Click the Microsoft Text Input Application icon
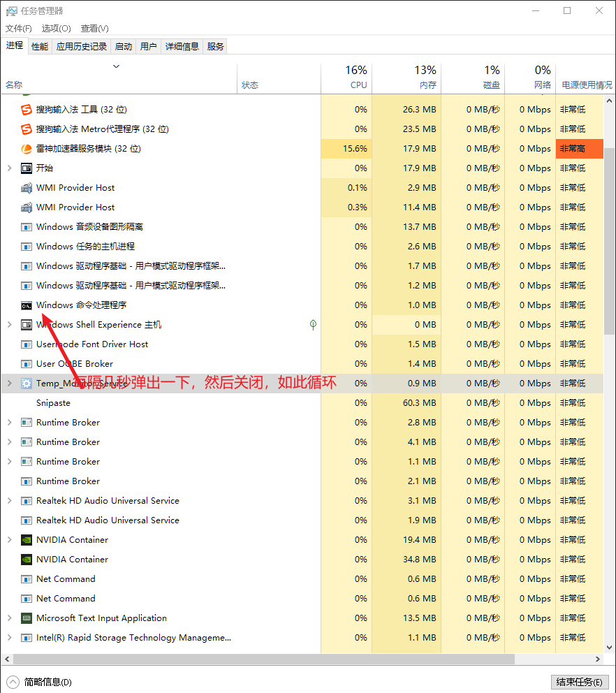The width and height of the screenshot is (616, 693). point(27,618)
